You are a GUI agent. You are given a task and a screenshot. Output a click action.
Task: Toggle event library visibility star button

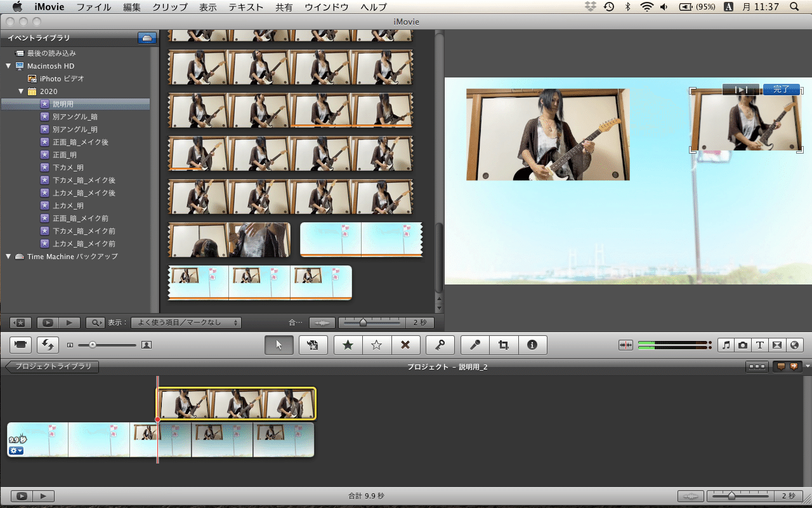click(x=21, y=323)
